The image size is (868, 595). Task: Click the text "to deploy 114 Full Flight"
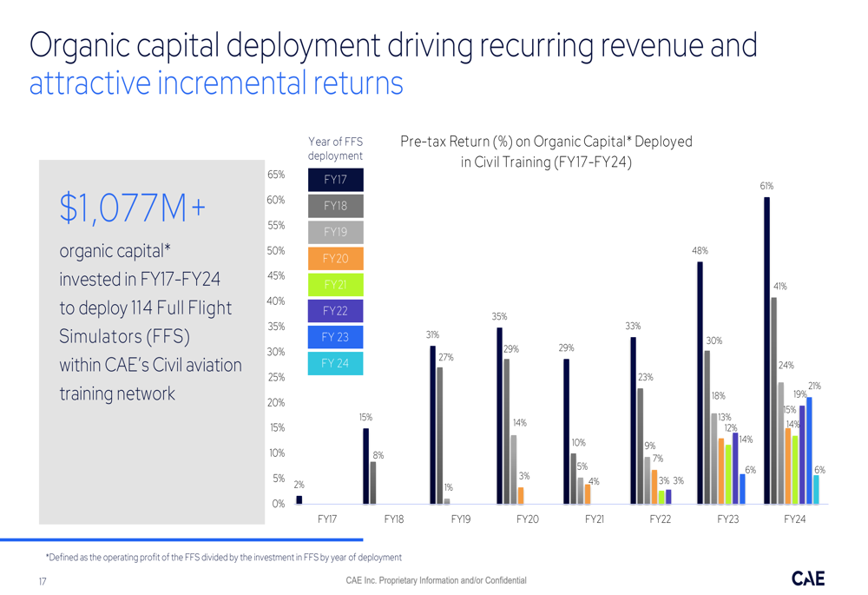tap(146, 308)
